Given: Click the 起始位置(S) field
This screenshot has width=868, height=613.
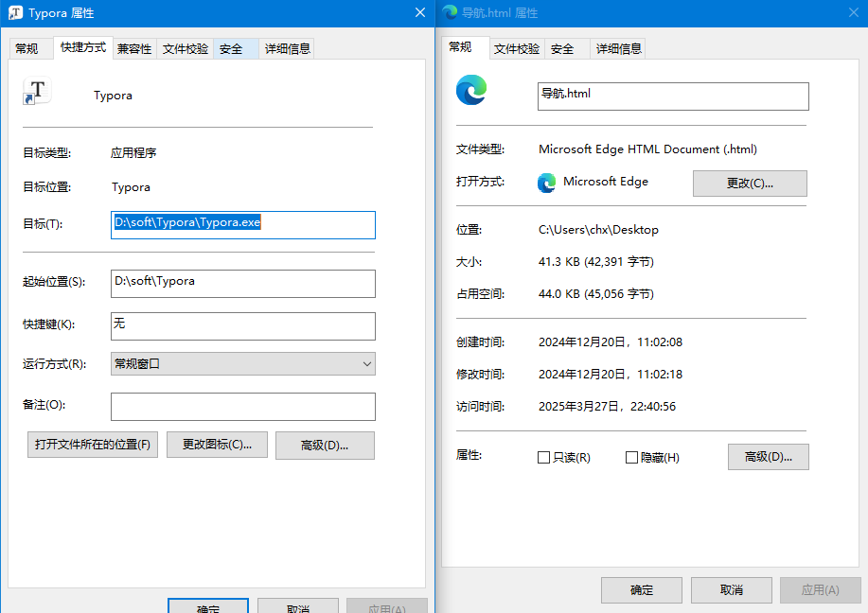Looking at the screenshot, I should pyautogui.click(x=243, y=284).
